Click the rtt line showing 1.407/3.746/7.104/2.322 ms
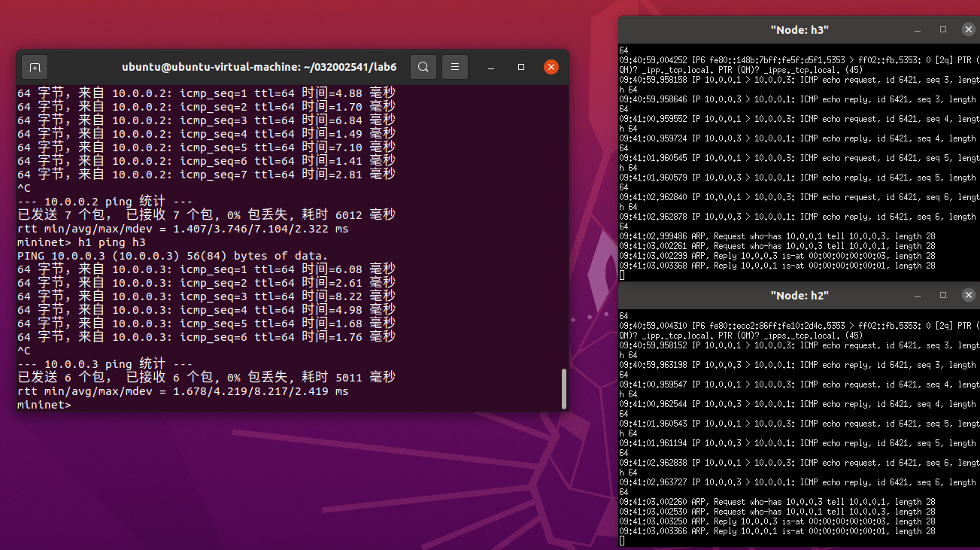The height and width of the screenshot is (550, 980). (183, 228)
